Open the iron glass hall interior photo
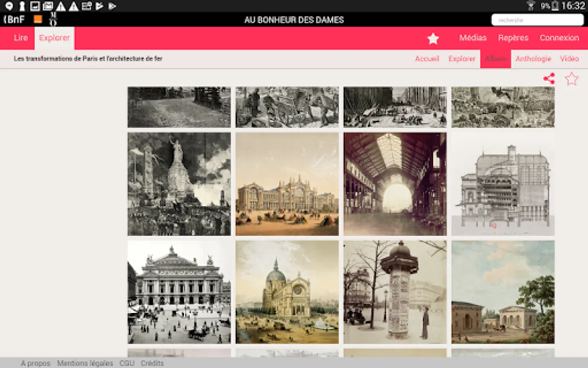 395,184
